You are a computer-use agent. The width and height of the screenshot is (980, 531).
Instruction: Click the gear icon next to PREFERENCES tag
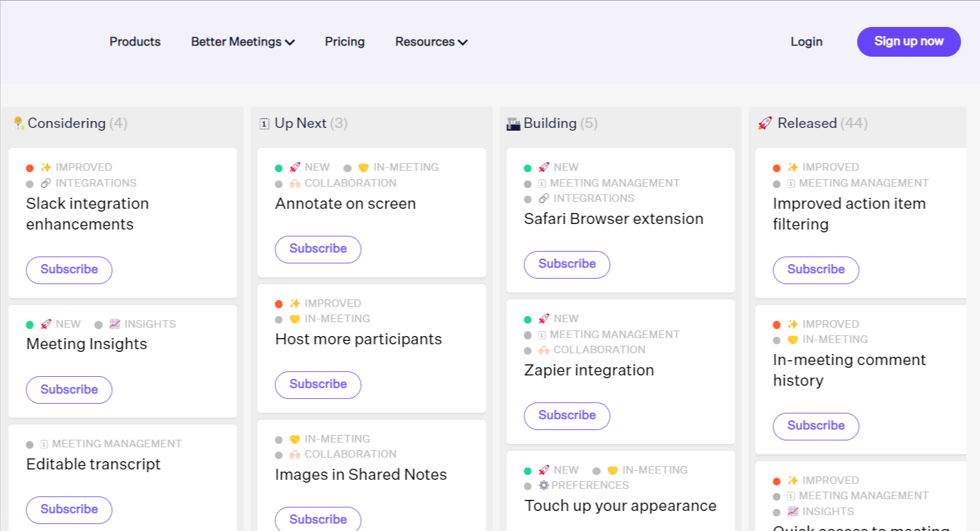(x=544, y=485)
